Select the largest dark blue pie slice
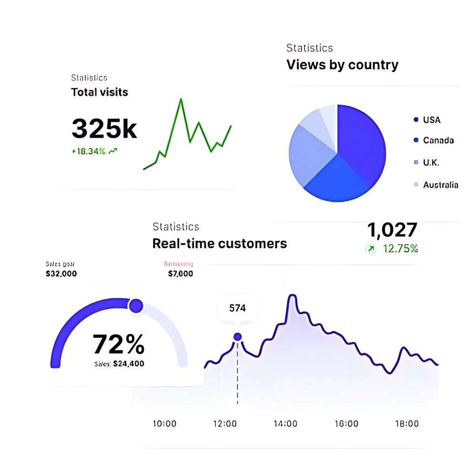This screenshot has width=476, height=476. [x=362, y=143]
